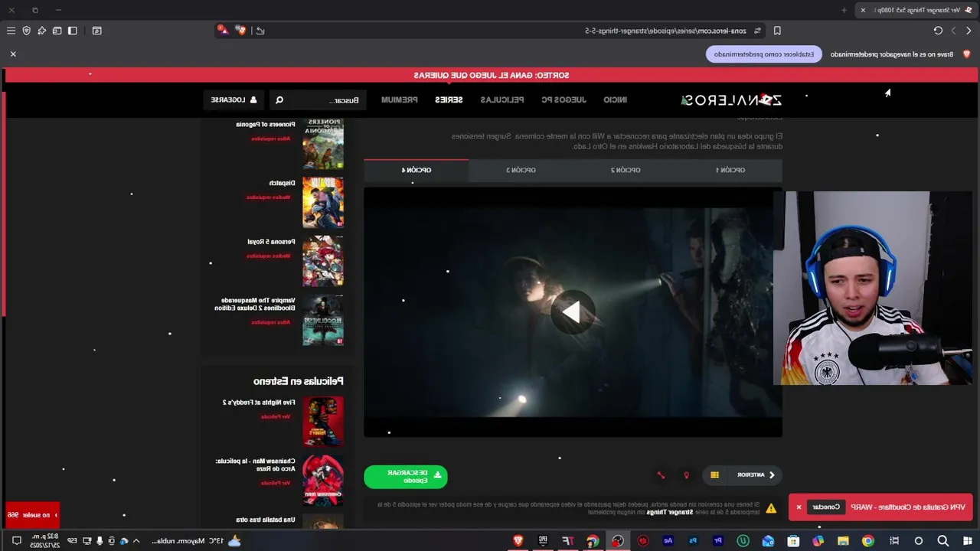Click the Persona 5 Royal cover thumbnail
Screen dimensions: 980x551
coord(323,261)
